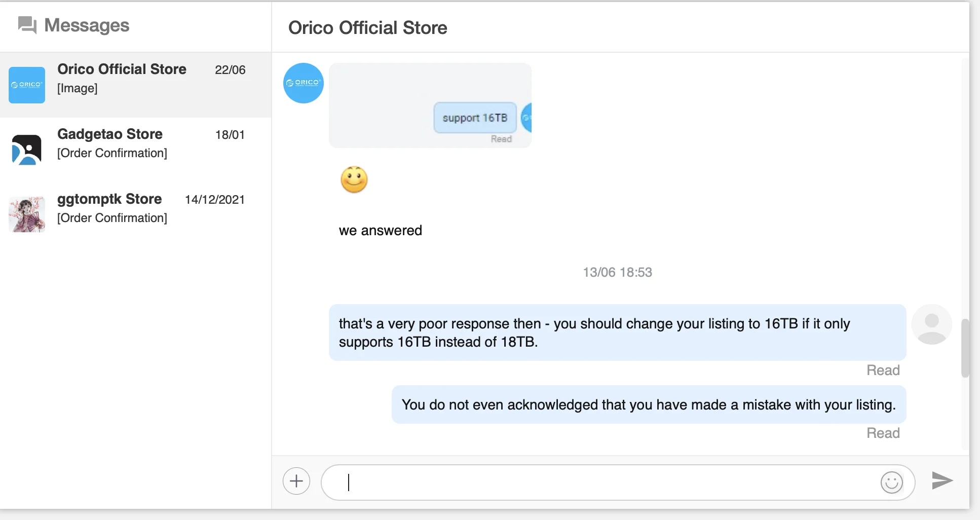Viewport: 980px width, 520px height.
Task: Click the smiley emoji message
Action: pos(354,179)
